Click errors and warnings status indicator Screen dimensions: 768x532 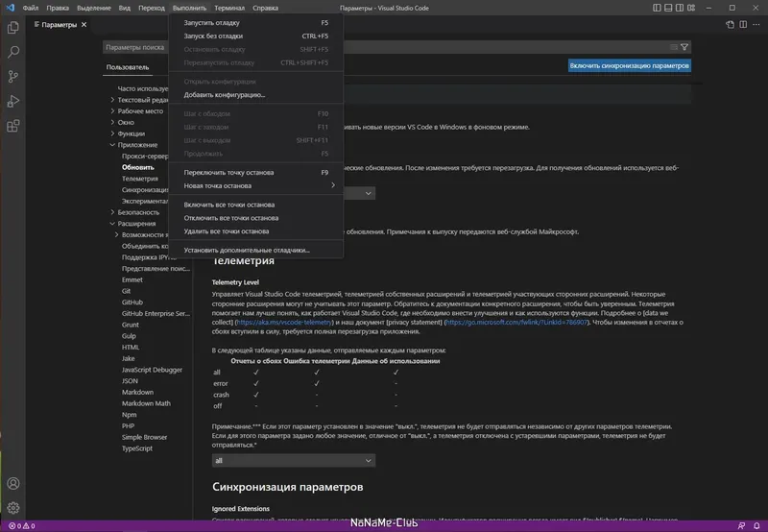[x=21, y=525]
